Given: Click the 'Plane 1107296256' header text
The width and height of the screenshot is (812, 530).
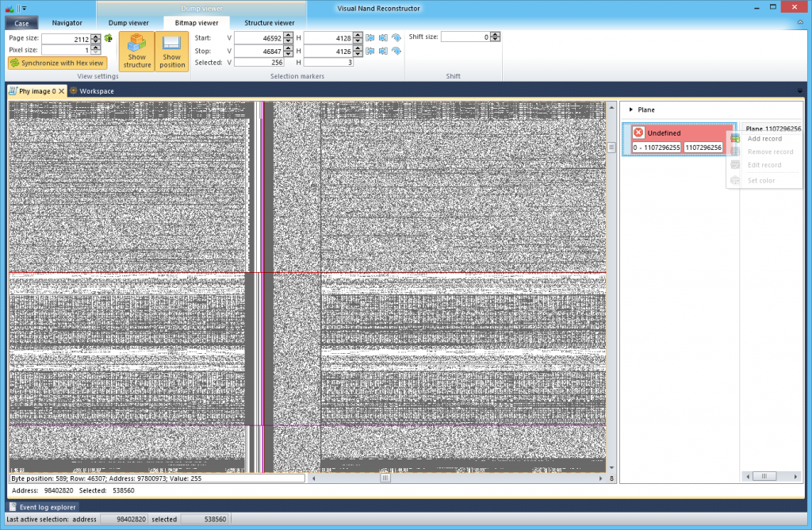Looking at the screenshot, I should (773, 129).
